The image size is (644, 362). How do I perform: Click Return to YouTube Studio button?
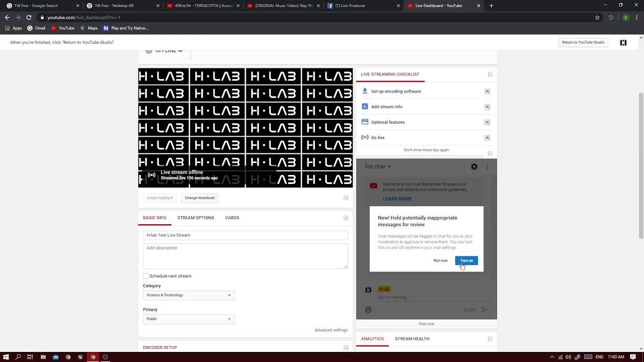[583, 42]
